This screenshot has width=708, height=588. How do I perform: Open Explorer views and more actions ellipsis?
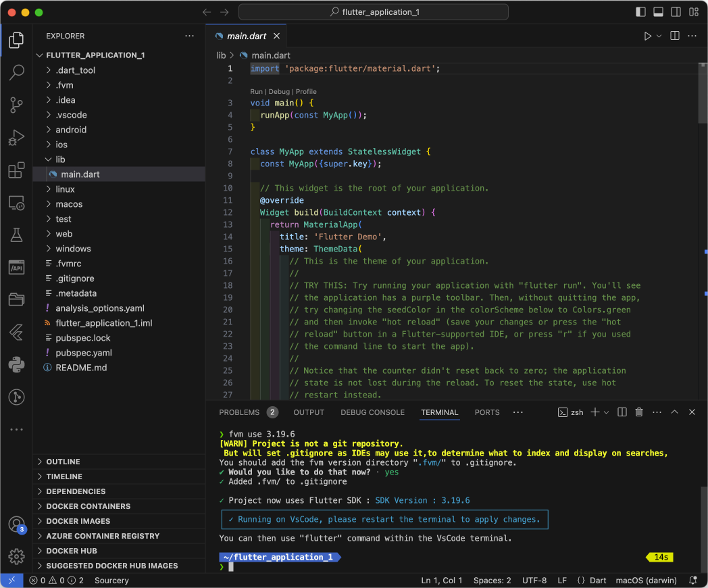(x=190, y=36)
